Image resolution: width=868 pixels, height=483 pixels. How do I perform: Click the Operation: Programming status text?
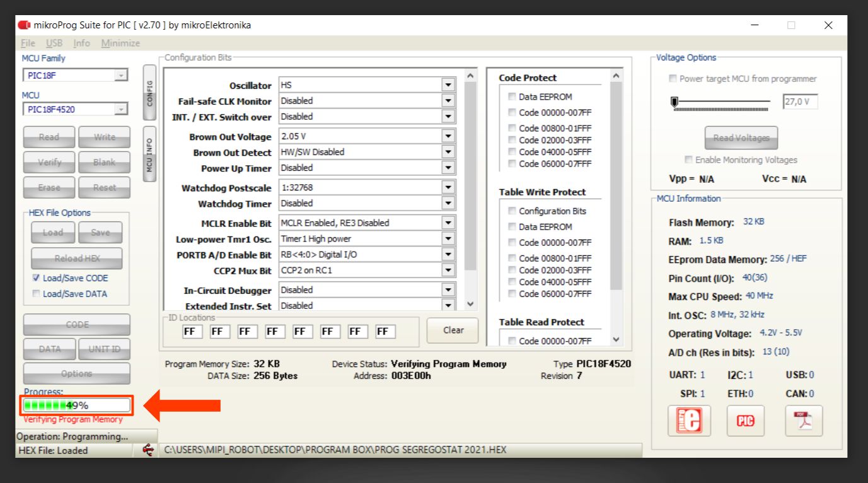coord(72,436)
